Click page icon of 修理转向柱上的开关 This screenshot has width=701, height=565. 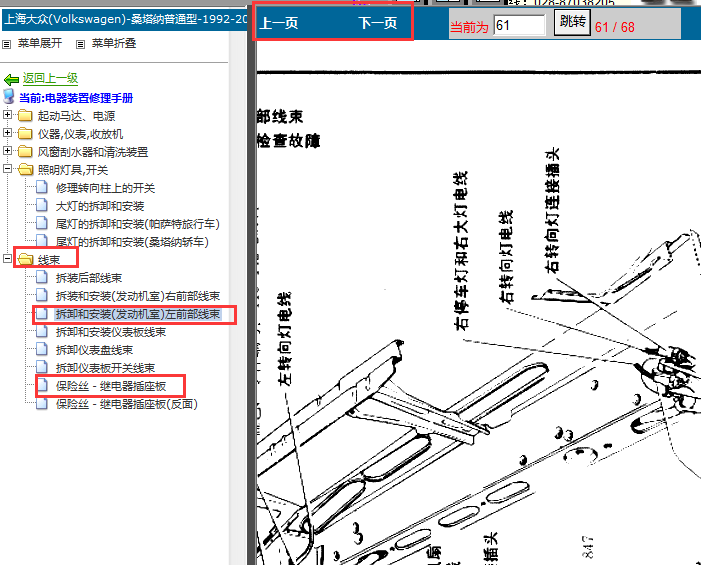(x=42, y=187)
